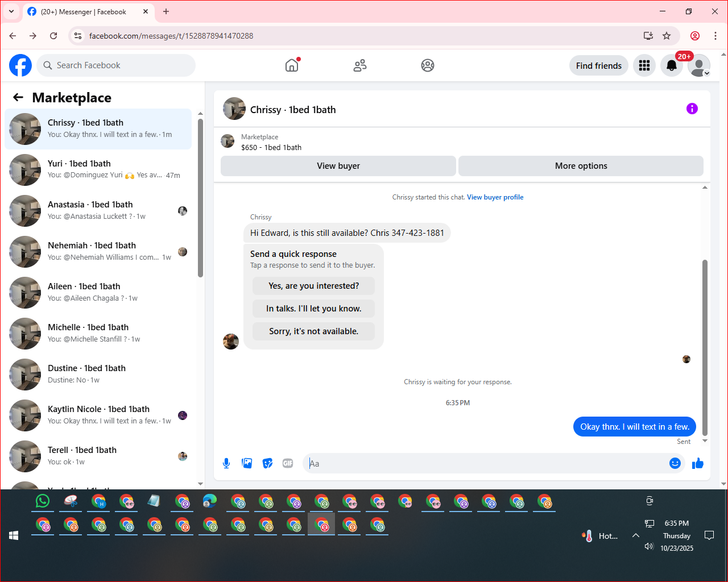Click the $650 1bed 1bath listing thumbnail
This screenshot has width=728, height=582.
227,141
